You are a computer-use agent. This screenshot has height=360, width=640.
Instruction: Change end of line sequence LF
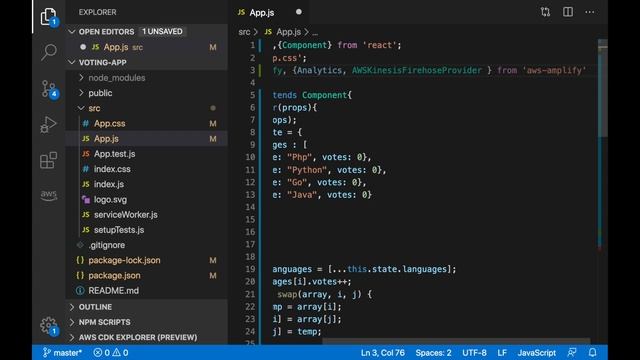coord(502,353)
